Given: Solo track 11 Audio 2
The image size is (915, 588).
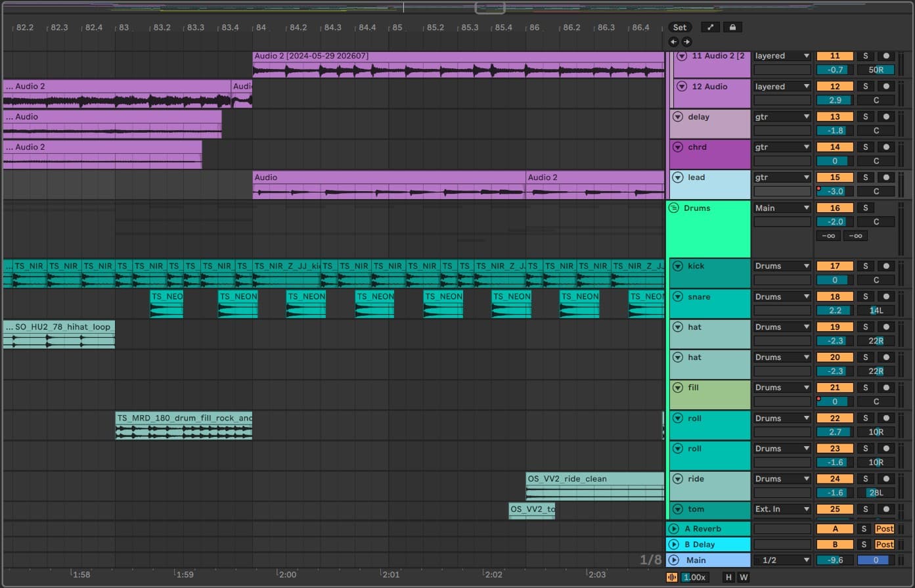Looking at the screenshot, I should (865, 56).
